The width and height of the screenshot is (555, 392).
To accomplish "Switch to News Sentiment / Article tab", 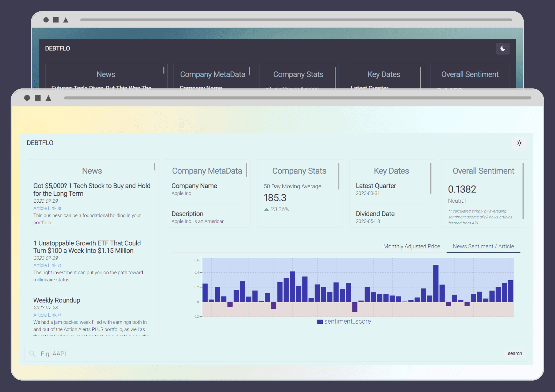I will [x=483, y=246].
